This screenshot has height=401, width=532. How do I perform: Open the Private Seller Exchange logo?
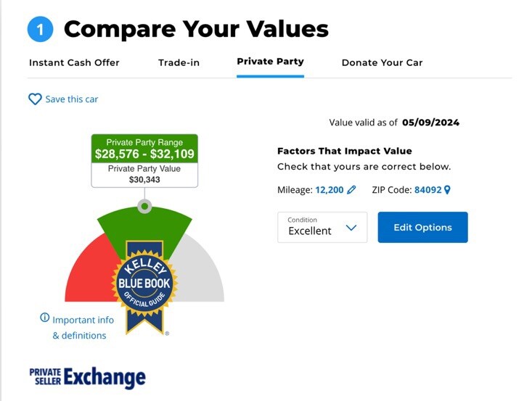pyautogui.click(x=87, y=377)
